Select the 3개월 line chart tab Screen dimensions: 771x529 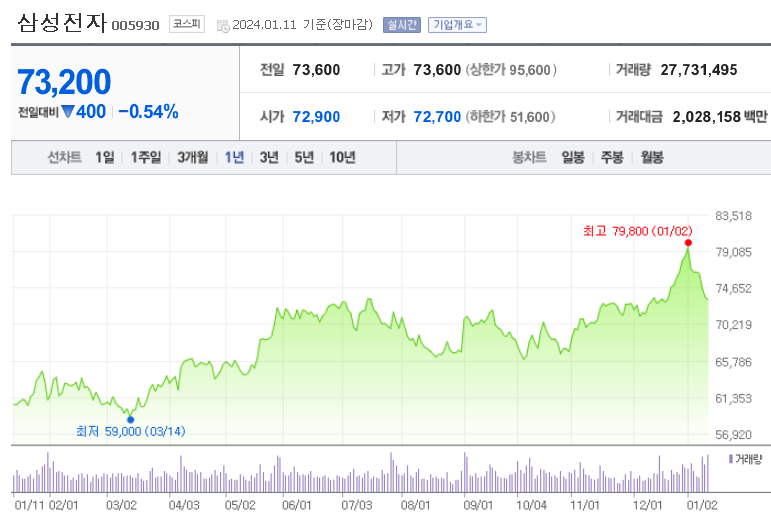point(193,157)
